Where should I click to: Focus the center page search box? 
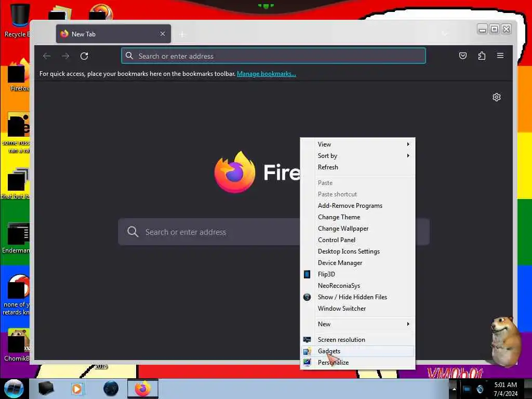pyautogui.click(x=273, y=232)
